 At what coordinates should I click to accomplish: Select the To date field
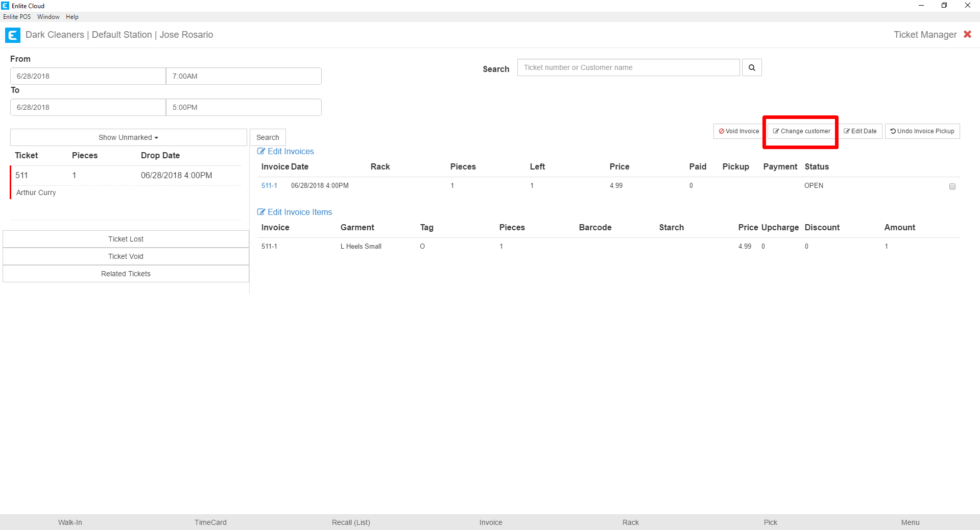(88, 107)
